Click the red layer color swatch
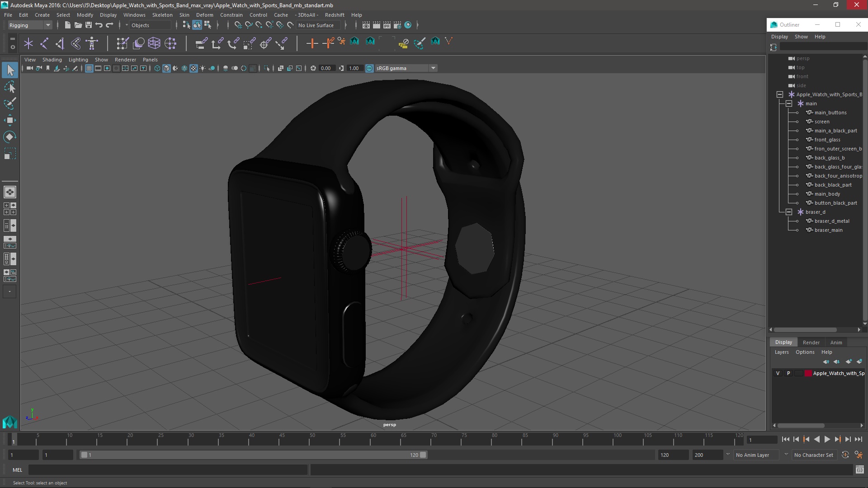Image resolution: width=868 pixels, height=488 pixels. coord(808,373)
